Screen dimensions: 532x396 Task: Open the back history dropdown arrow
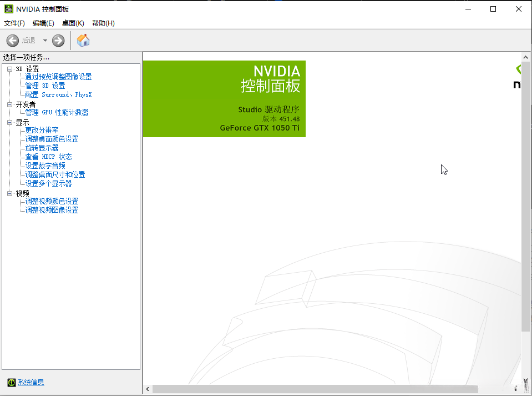[x=45, y=41]
